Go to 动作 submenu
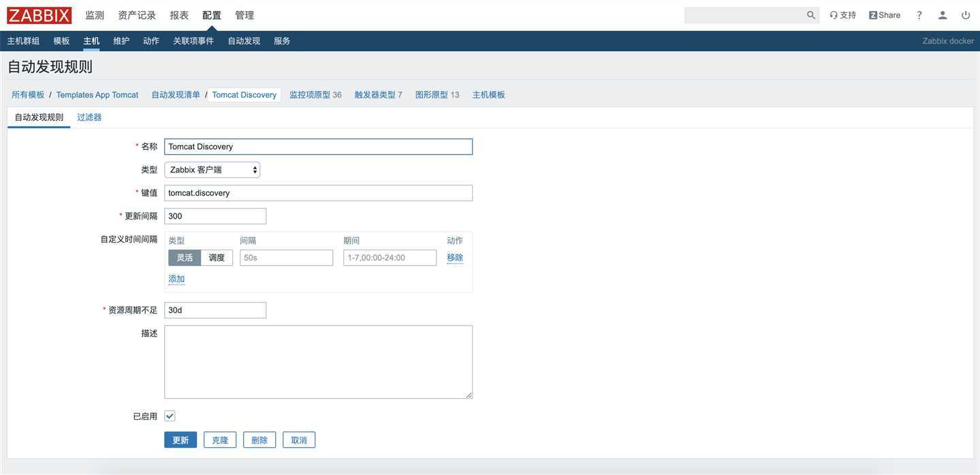 [151, 41]
